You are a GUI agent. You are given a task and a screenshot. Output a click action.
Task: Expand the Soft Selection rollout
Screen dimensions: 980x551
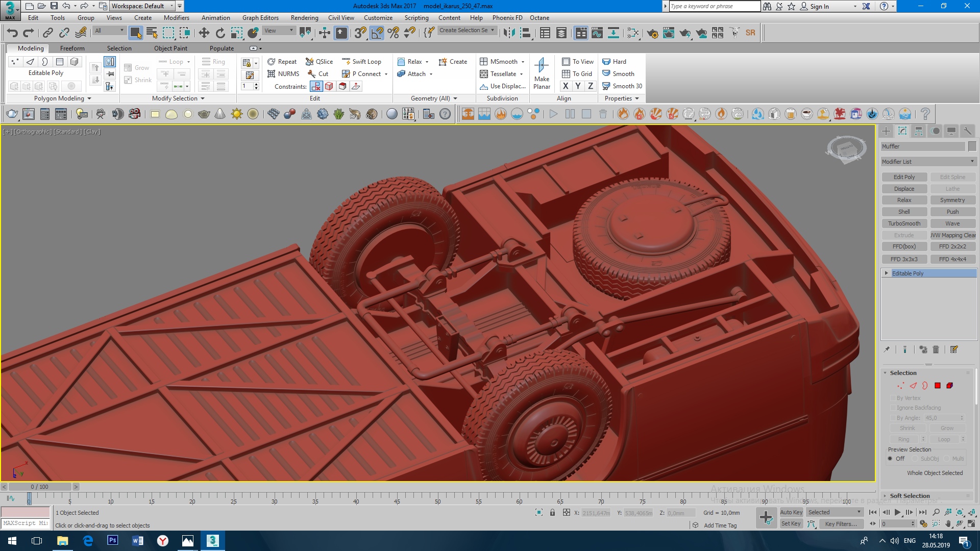click(x=910, y=496)
